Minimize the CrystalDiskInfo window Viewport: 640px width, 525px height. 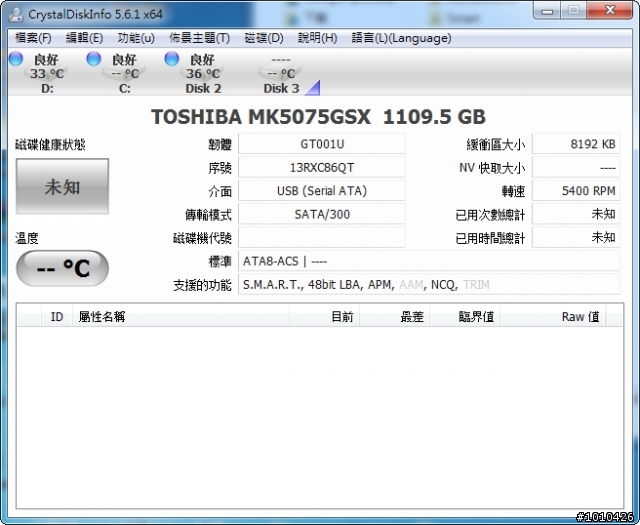[x=547, y=11]
